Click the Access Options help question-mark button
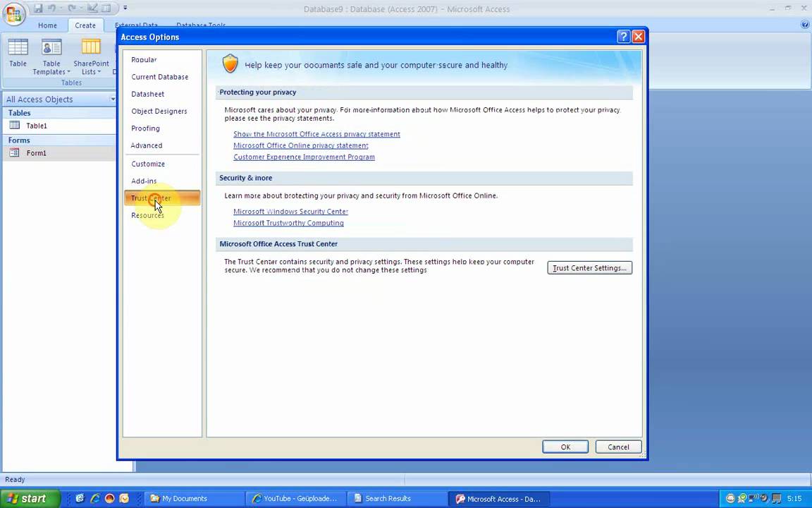This screenshot has width=812, height=508. click(624, 37)
